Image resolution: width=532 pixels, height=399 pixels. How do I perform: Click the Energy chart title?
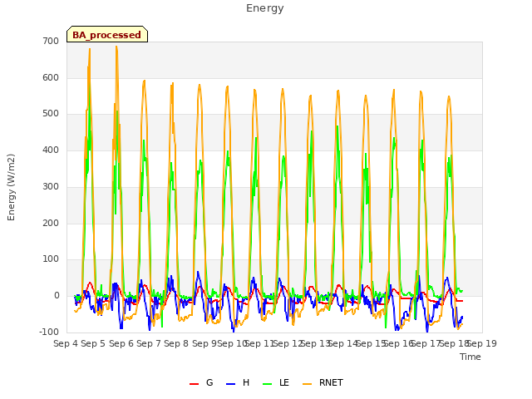coord(265,8)
